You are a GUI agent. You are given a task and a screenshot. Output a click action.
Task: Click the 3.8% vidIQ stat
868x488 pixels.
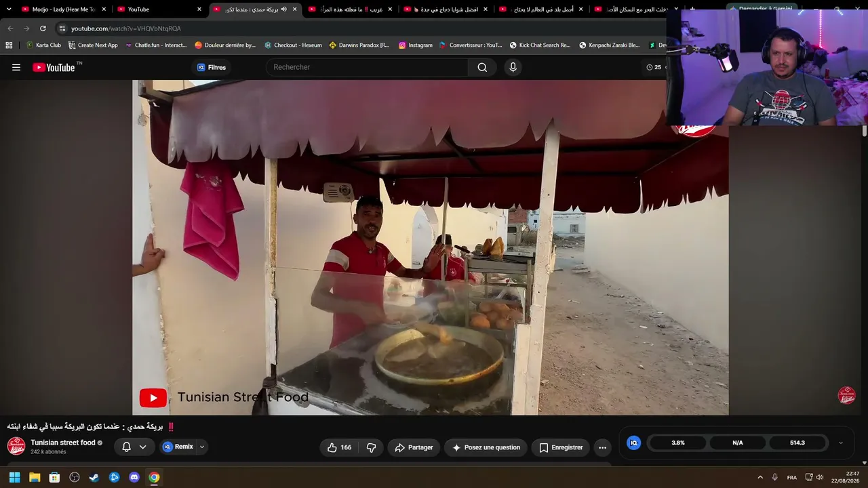[678, 443]
